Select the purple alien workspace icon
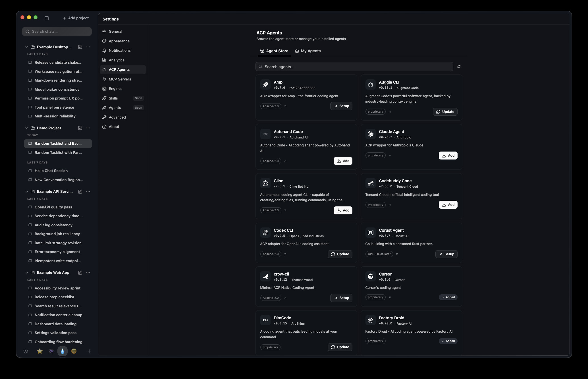The height and width of the screenshot is (379, 588). point(51,351)
